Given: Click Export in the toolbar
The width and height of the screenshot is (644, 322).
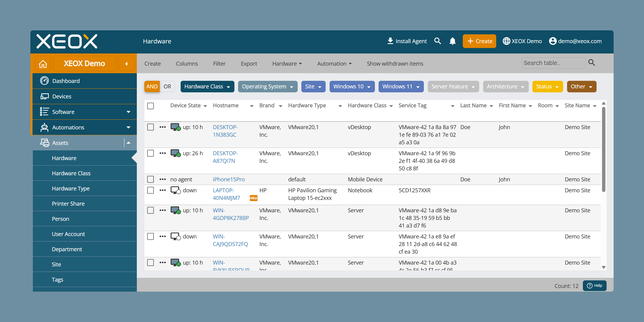Looking at the screenshot, I should tap(249, 63).
